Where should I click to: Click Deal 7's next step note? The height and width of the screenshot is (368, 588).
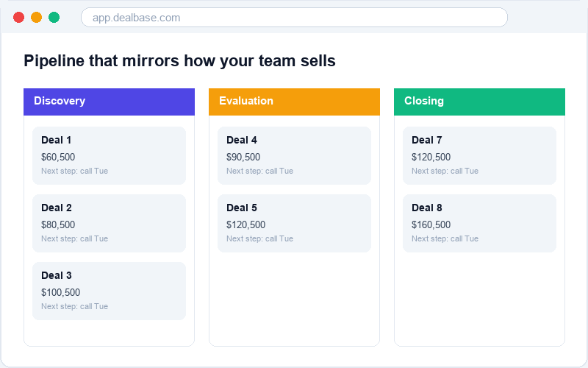(x=445, y=171)
